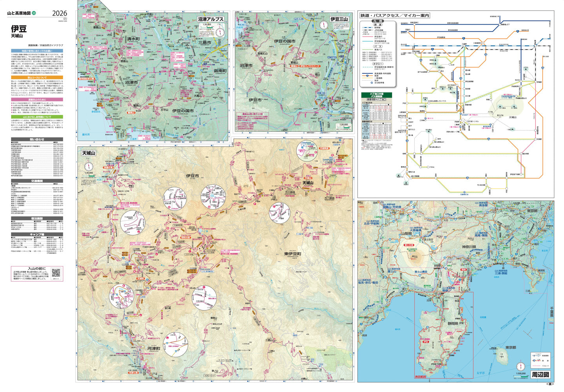Viewport: 564px width, 392px height.
Task: Select the 沼津アルプス map title label
Action: tap(211, 19)
